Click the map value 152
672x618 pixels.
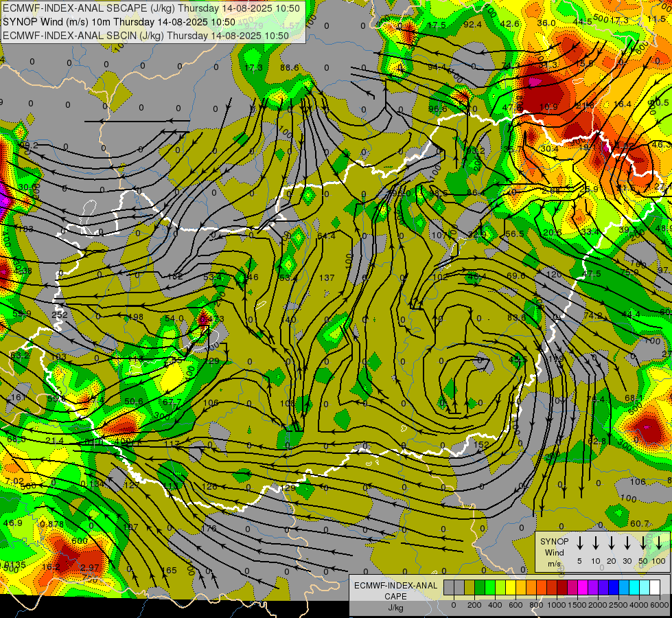[481, 445]
